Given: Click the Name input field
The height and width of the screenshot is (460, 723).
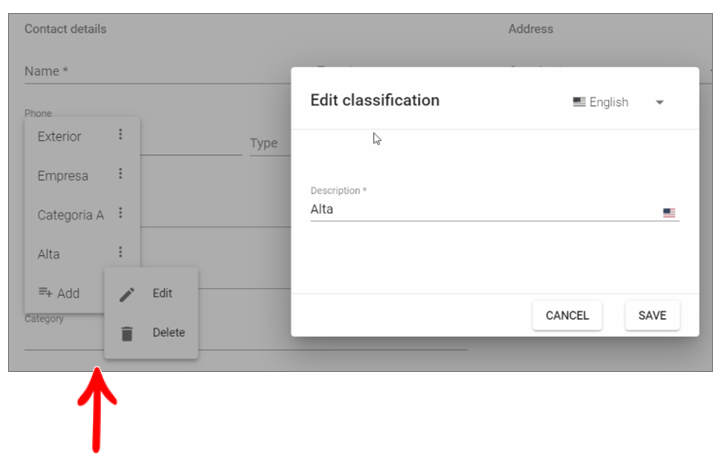Looking at the screenshot, I should pyautogui.click(x=150, y=72).
